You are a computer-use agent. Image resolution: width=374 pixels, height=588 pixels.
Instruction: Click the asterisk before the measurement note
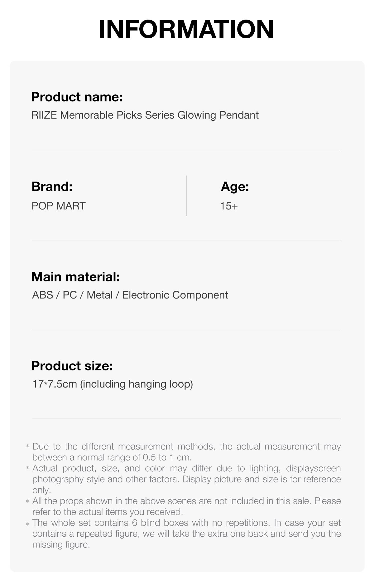click(27, 447)
